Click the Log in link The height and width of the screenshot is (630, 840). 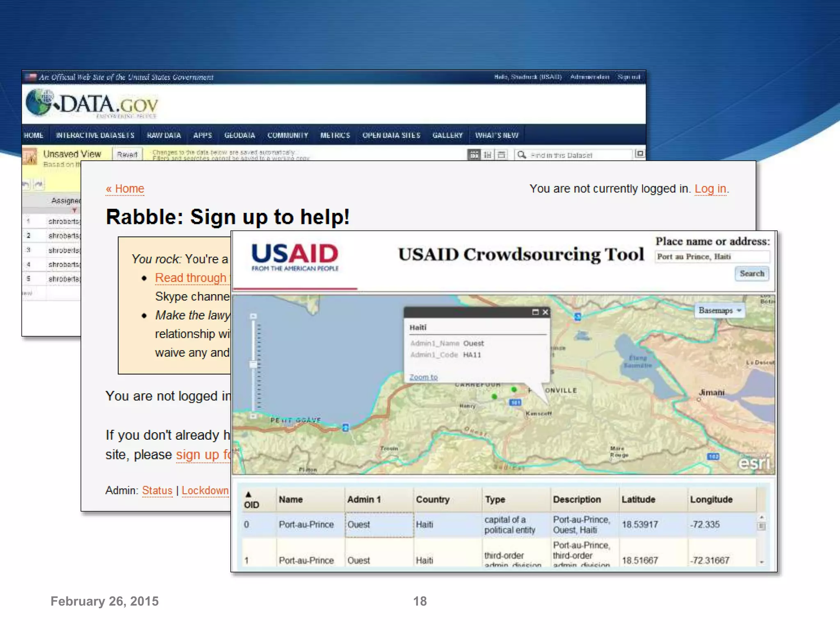click(710, 189)
